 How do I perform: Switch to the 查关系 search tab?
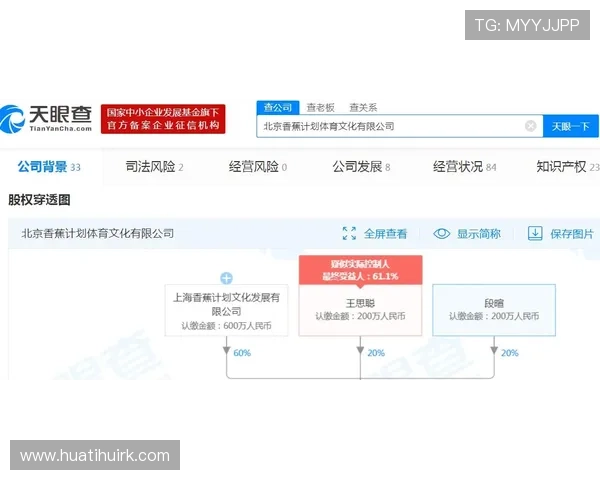pos(363,108)
